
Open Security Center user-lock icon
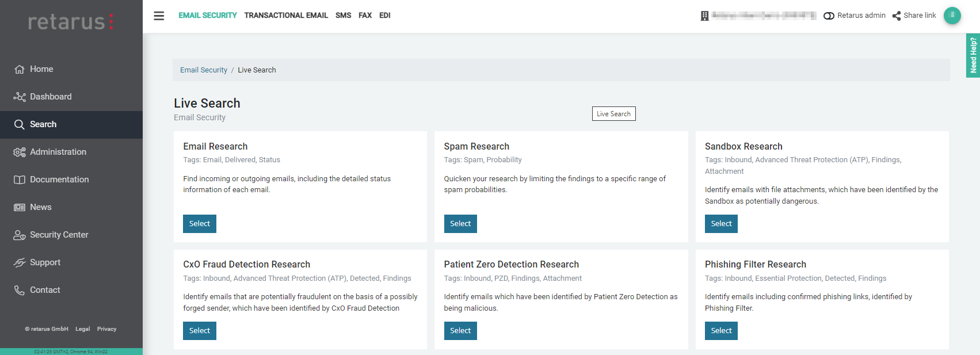20,235
